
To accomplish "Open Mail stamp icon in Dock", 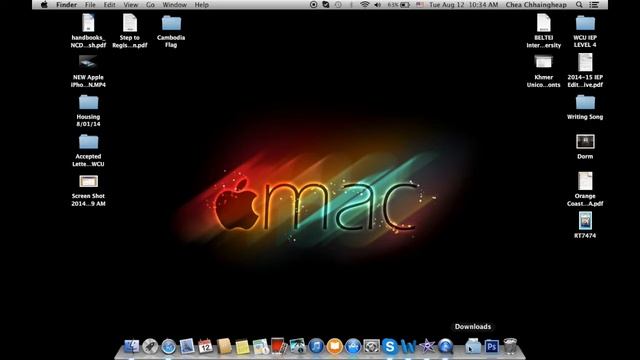I will click(x=187, y=346).
